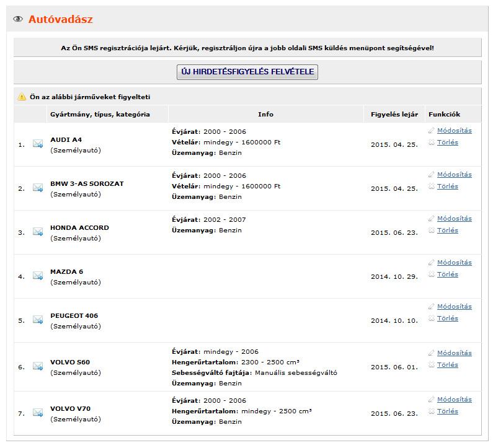This screenshot has height=448, width=493.
Task: Click the Funkciók column header
Action: [x=444, y=115]
